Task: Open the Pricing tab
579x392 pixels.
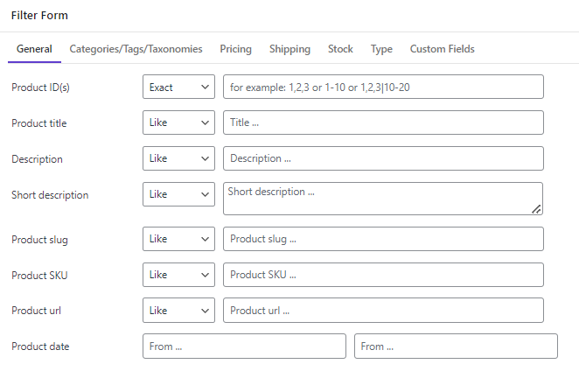Action: point(235,49)
